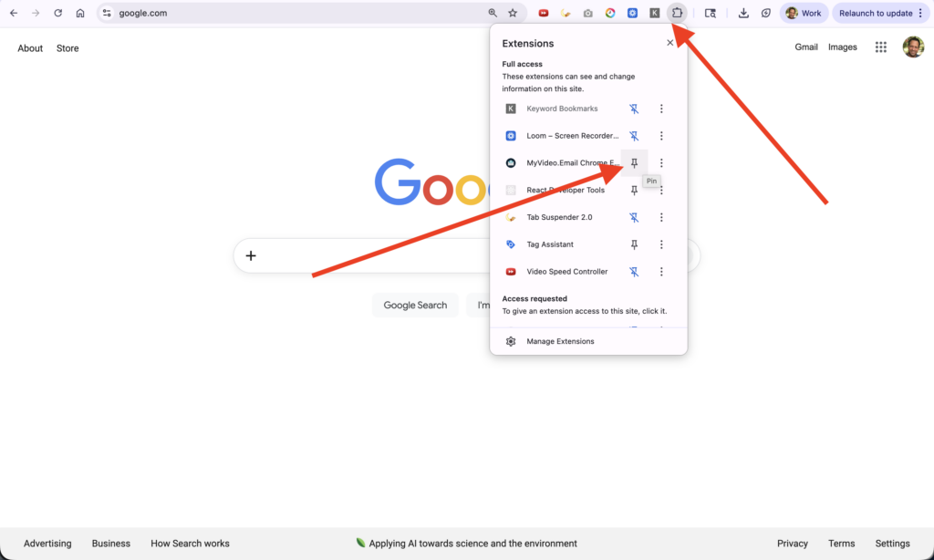
Task: Click the Google Search button
Action: [x=415, y=306]
